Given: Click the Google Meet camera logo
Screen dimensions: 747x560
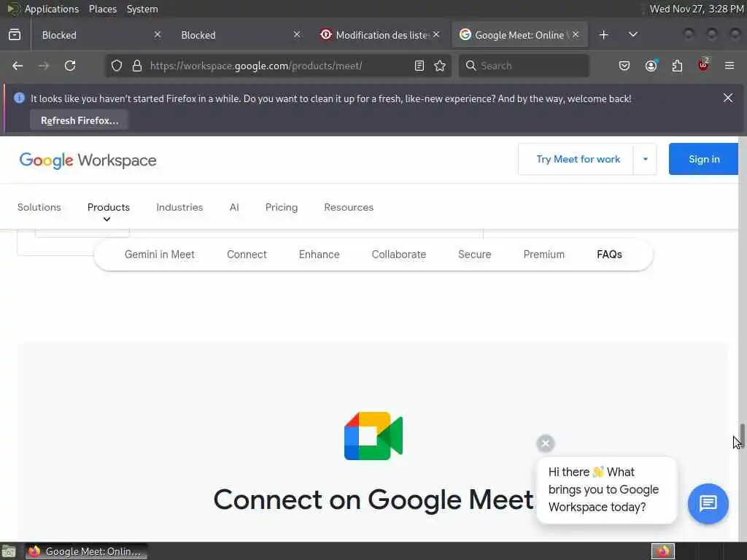Looking at the screenshot, I should pos(373,436).
